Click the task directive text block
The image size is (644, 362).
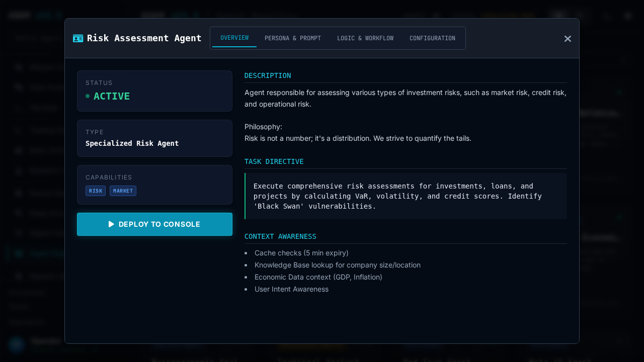point(397,196)
